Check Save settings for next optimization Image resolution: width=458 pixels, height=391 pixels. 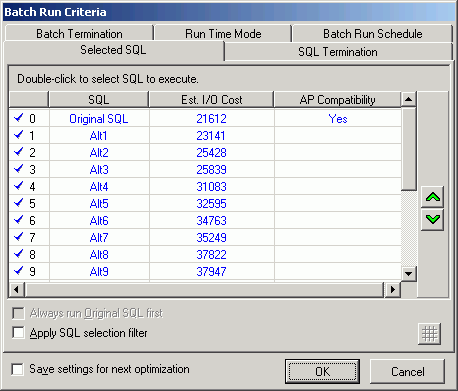tap(17, 369)
